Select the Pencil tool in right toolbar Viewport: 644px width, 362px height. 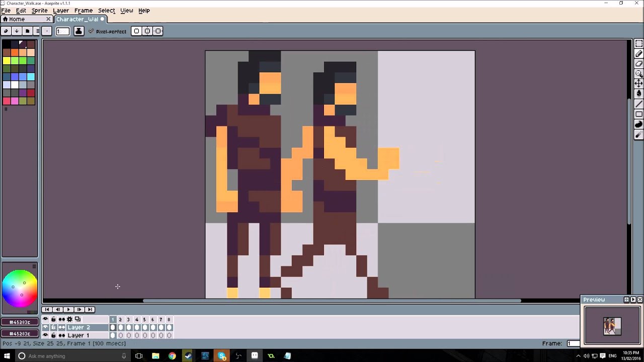(638, 54)
